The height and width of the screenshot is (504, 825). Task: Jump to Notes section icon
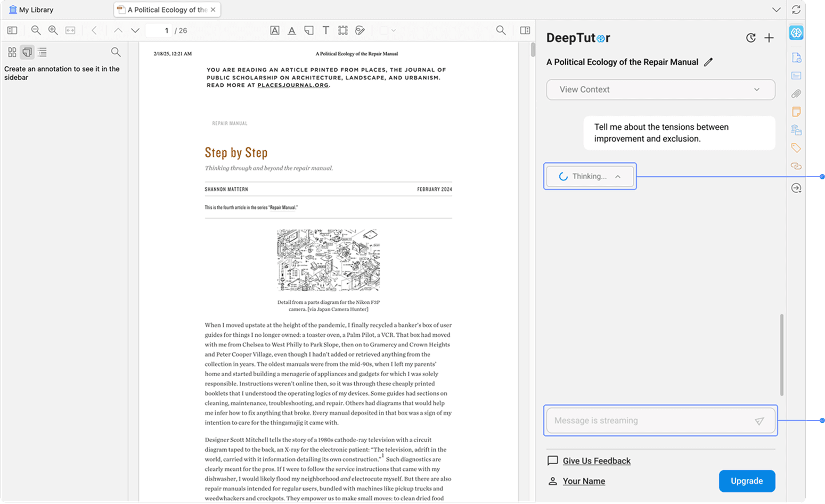796,112
